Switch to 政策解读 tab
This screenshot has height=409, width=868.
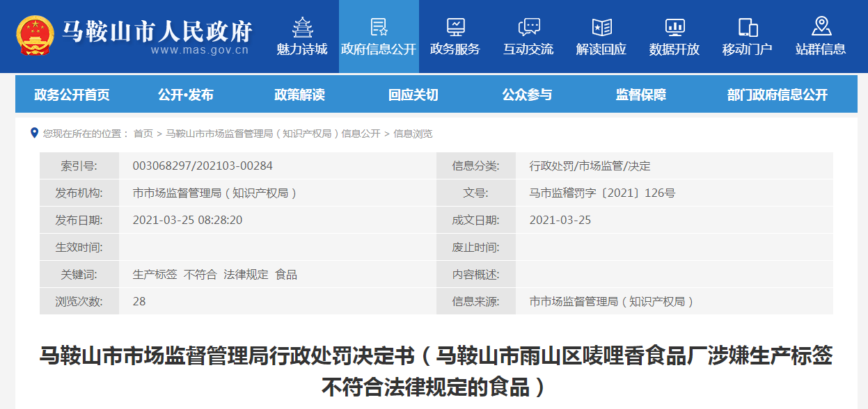(x=299, y=95)
